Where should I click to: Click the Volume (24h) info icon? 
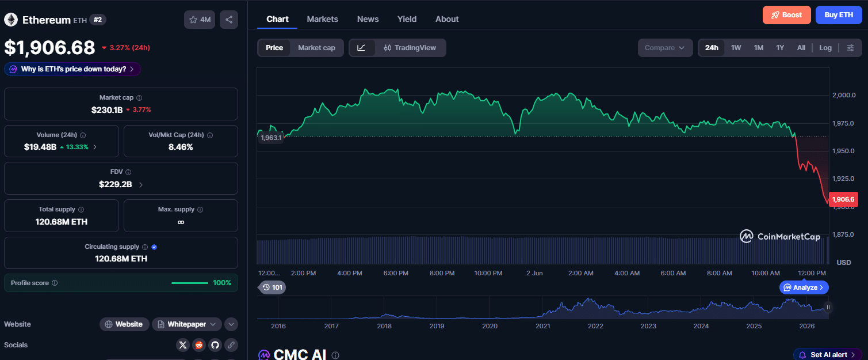tap(83, 135)
